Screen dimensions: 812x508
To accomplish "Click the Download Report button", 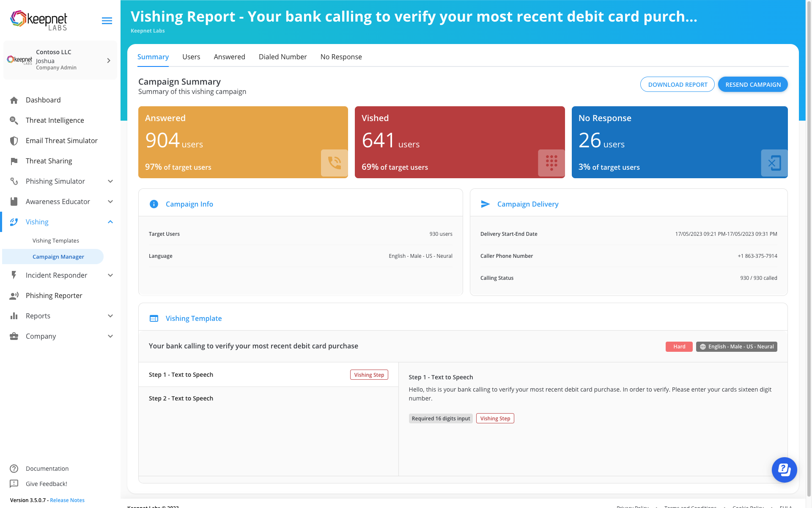I will point(677,84).
